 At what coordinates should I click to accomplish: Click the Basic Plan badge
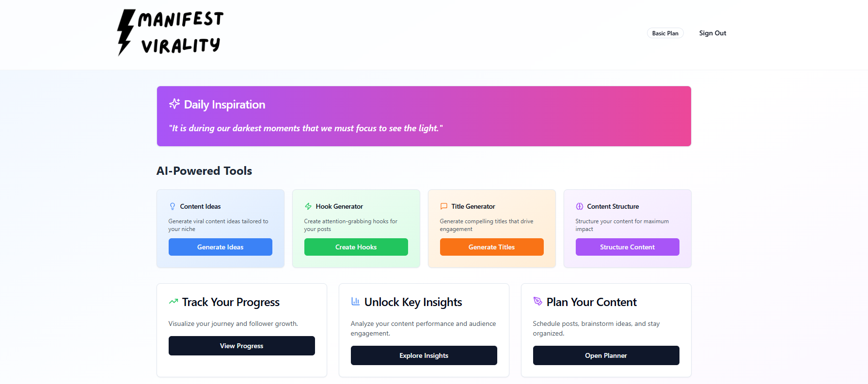[665, 33]
